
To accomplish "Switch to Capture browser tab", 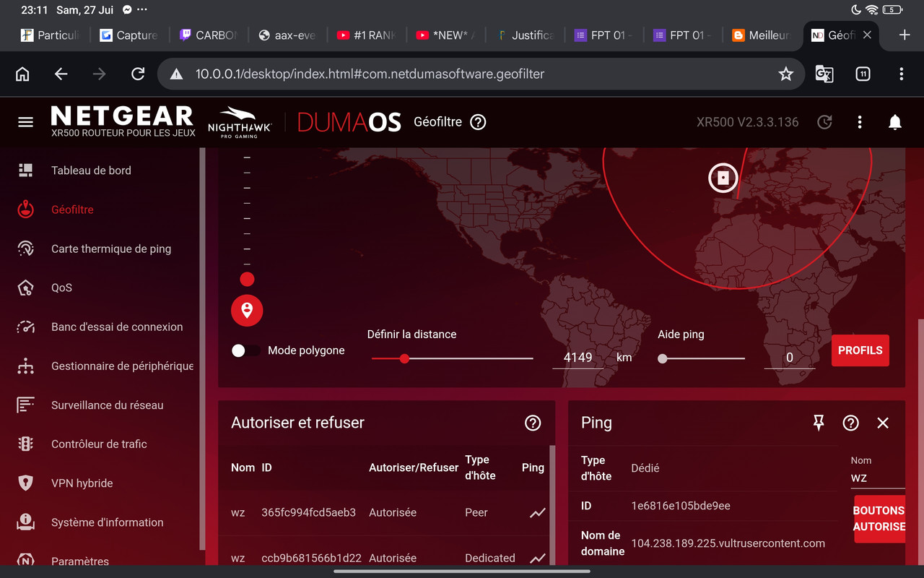I will [x=130, y=35].
